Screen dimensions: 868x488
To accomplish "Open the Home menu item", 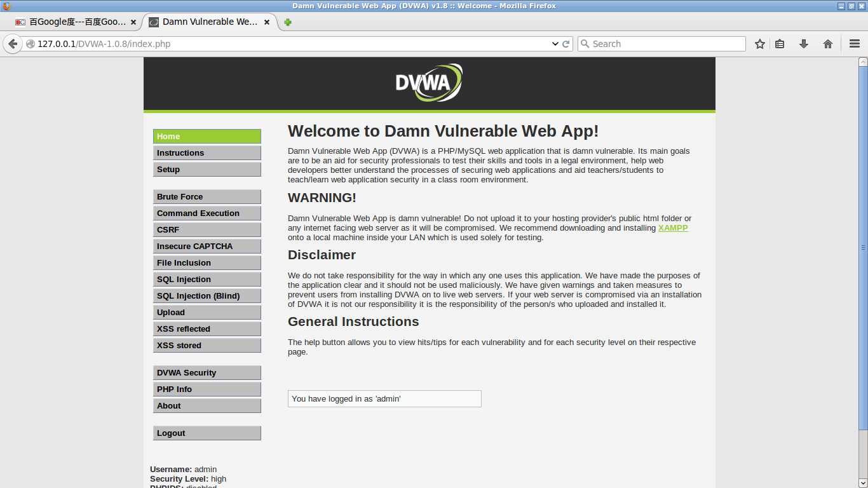I will (x=207, y=137).
